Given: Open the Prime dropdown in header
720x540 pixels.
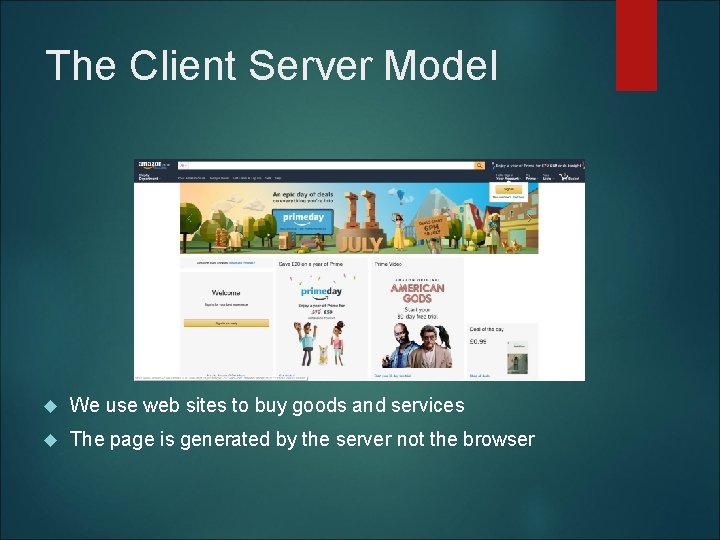Looking at the screenshot, I should [531, 177].
